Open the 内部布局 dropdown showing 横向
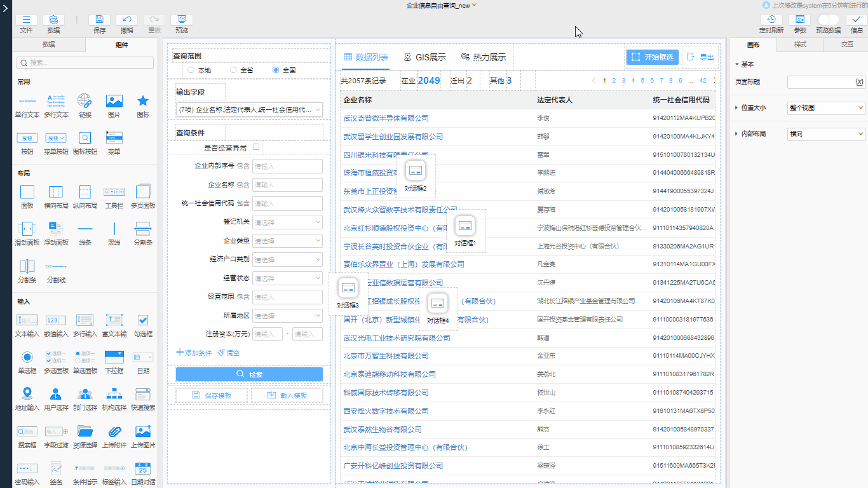 tap(825, 133)
